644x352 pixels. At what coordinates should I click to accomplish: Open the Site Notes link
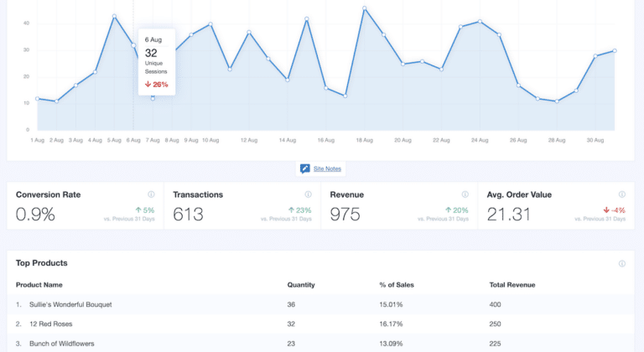click(x=327, y=168)
